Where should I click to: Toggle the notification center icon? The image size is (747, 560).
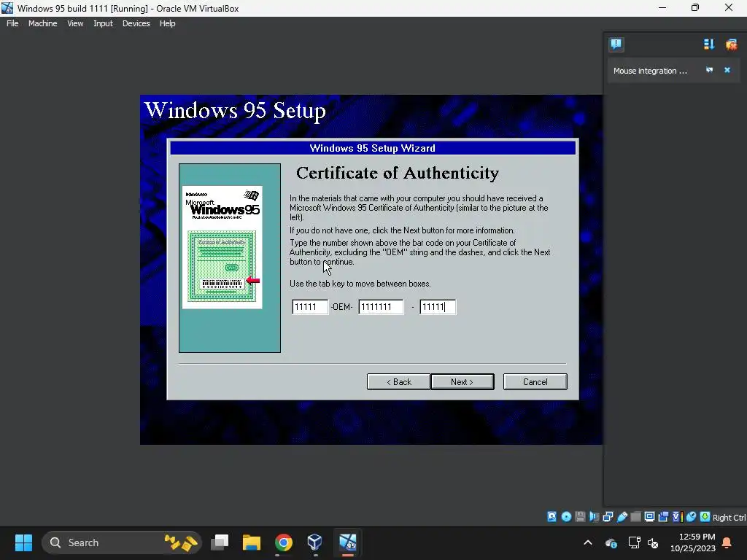point(616,44)
